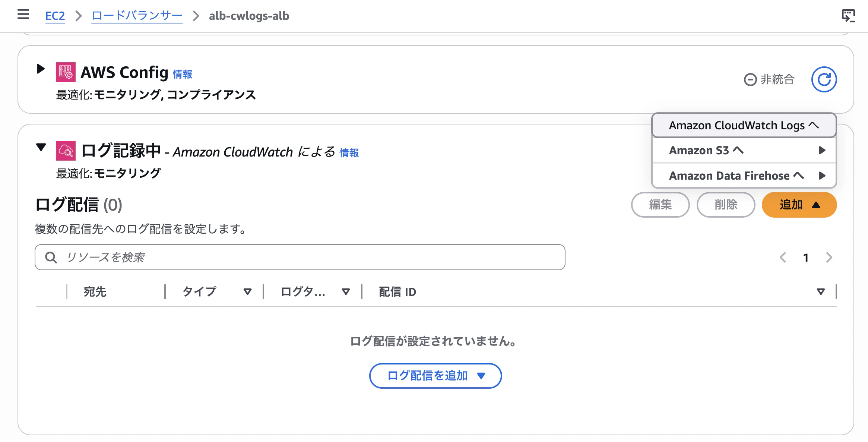Select Amazon S3 menu item

744,151
